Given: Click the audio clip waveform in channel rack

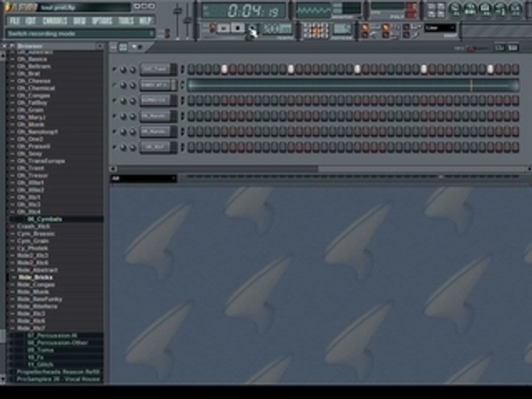Looking at the screenshot, I should [x=353, y=85].
